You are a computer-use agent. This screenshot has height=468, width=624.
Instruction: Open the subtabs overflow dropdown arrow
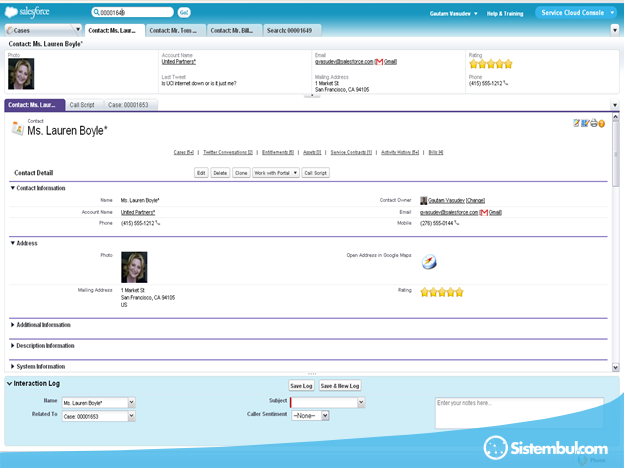click(615, 105)
